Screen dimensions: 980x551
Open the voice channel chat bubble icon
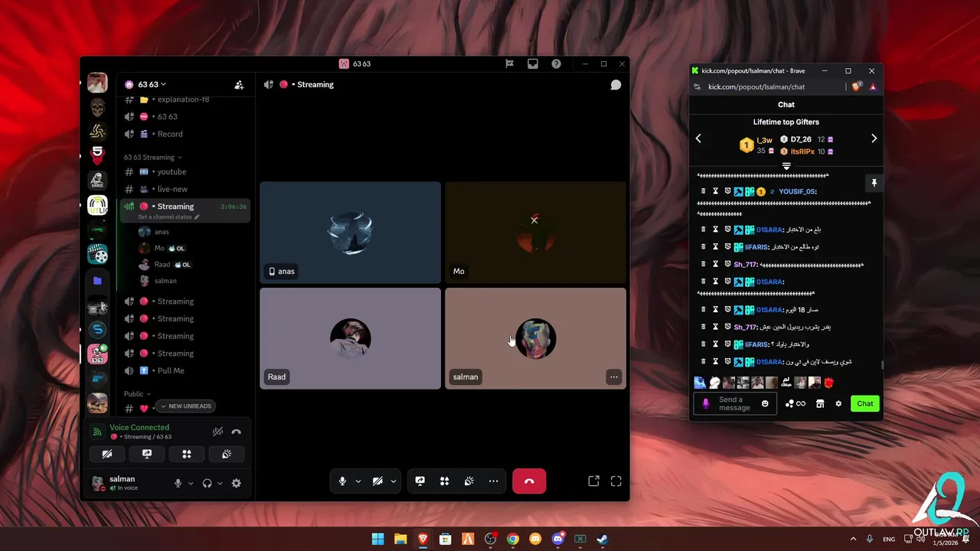pyautogui.click(x=616, y=85)
